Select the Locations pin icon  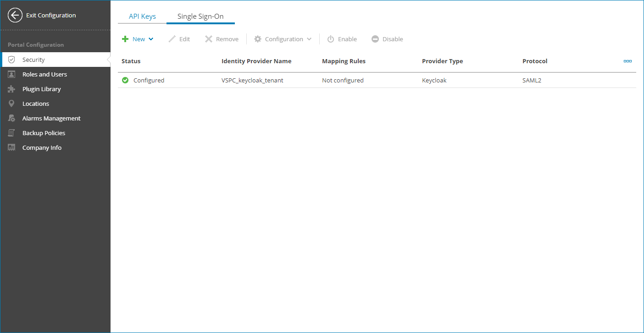(11, 103)
